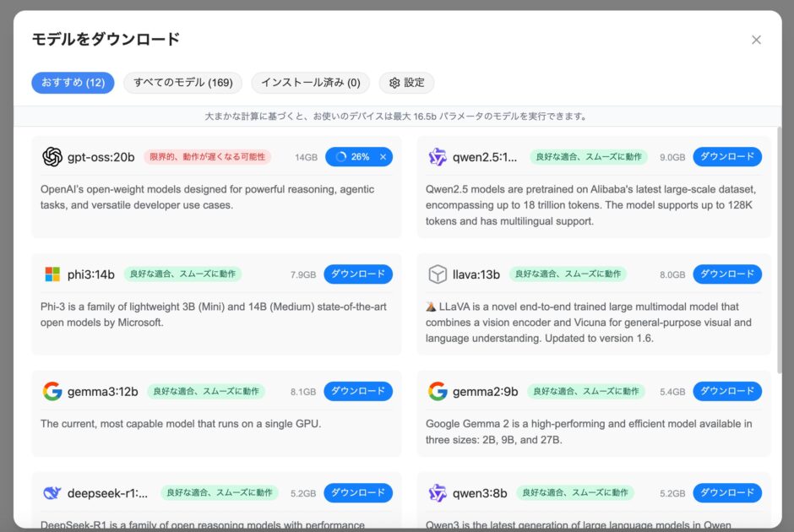
Task: Select the おすすめ (12) tab
Action: (73, 83)
